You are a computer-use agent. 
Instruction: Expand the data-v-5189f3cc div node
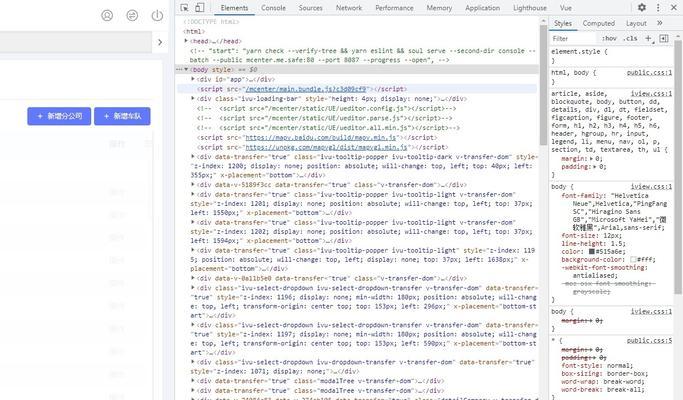point(193,185)
